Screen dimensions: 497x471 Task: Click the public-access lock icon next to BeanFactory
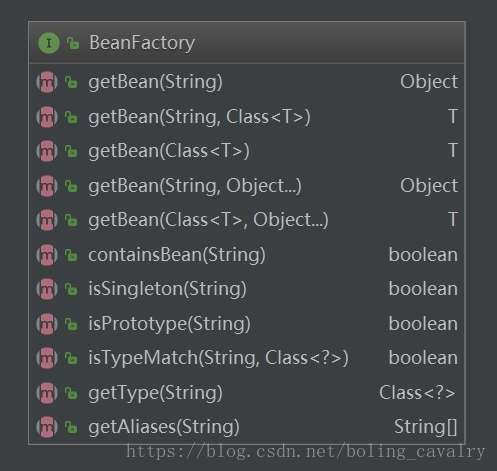73,43
